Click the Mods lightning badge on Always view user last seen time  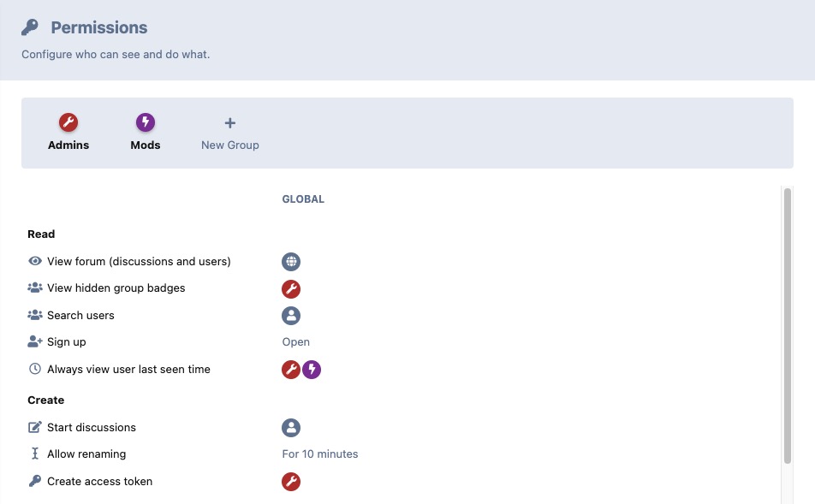tap(312, 370)
